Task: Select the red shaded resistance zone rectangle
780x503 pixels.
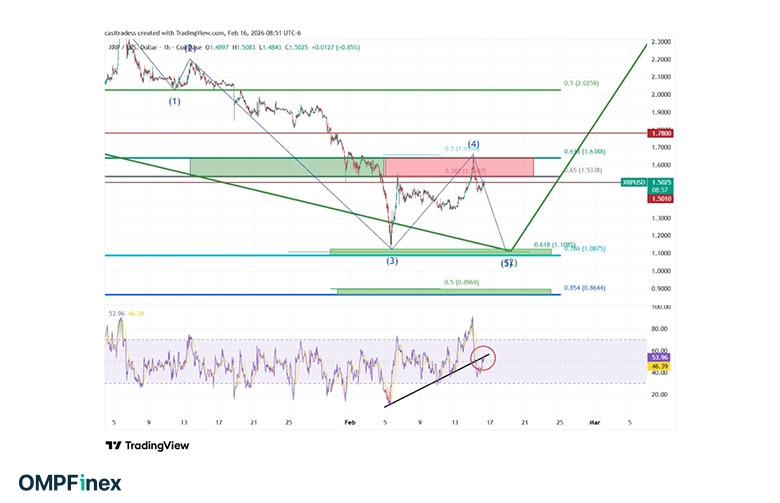Action: 458,166
